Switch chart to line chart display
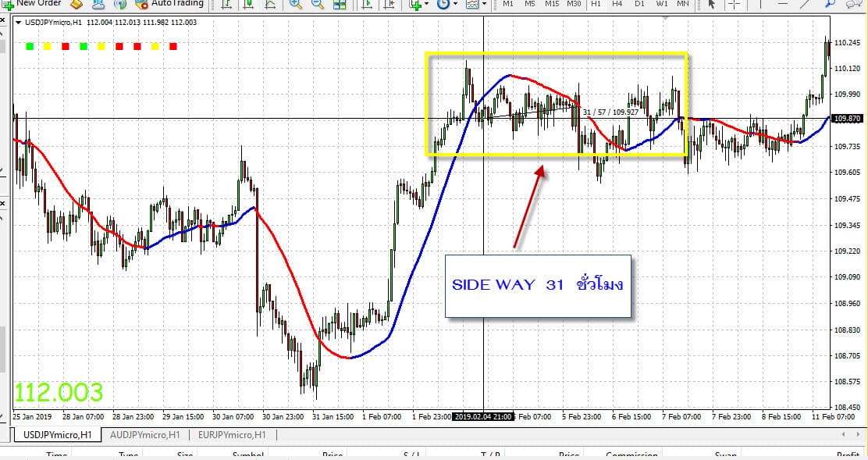The image size is (868, 460). [270, 5]
